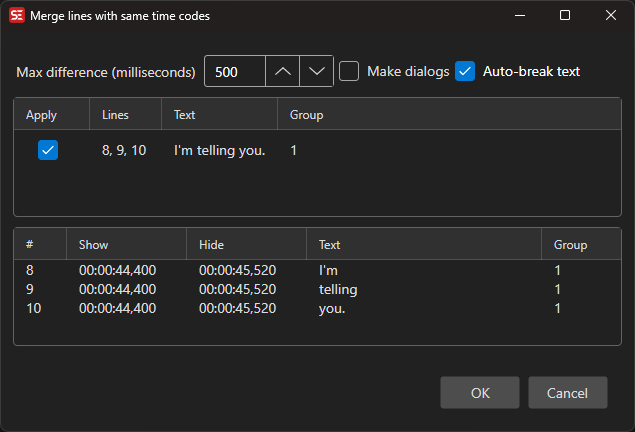Select row 10 with text "you."

point(318,308)
